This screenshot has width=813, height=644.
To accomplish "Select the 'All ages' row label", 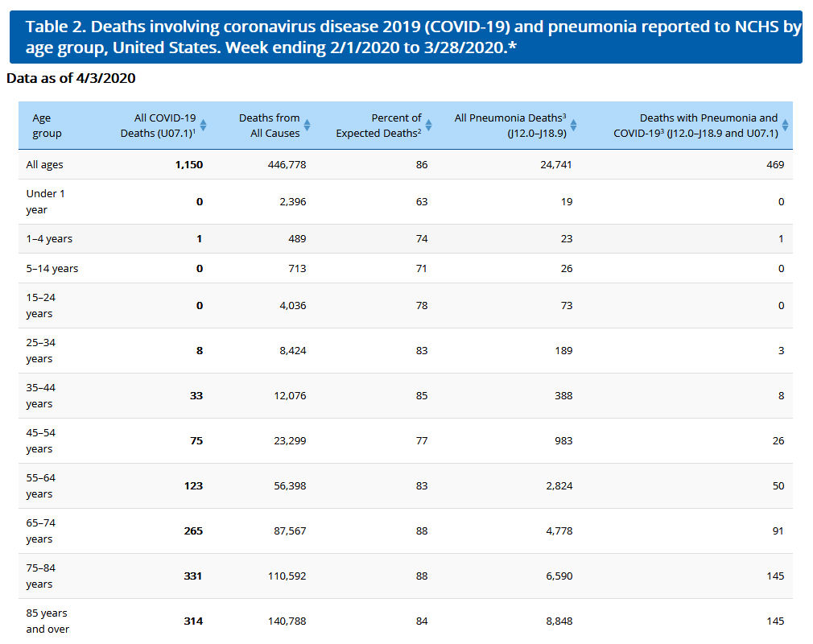I will (x=44, y=165).
